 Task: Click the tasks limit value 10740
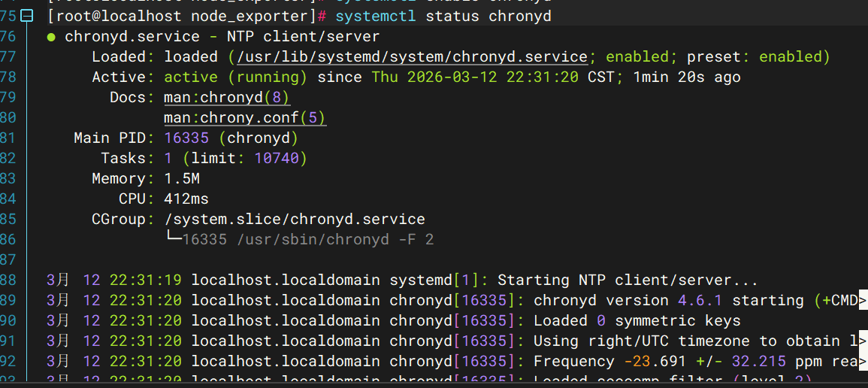coord(277,159)
